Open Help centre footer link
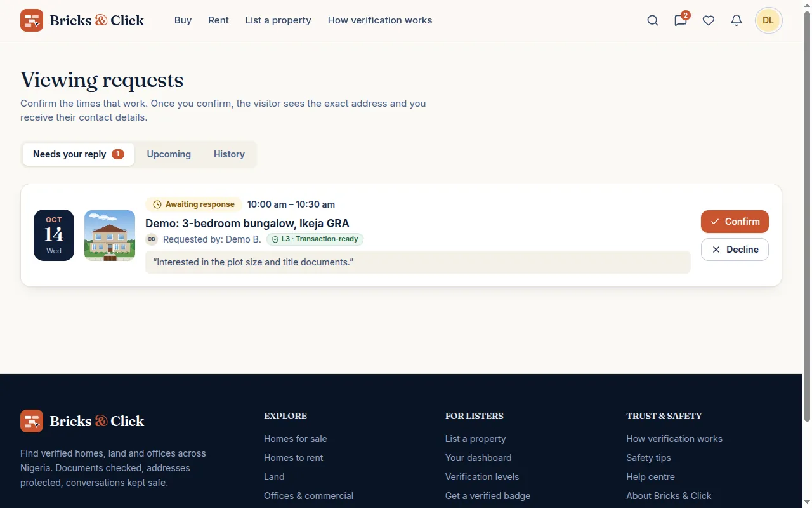Image resolution: width=812 pixels, height=508 pixels. tap(650, 477)
